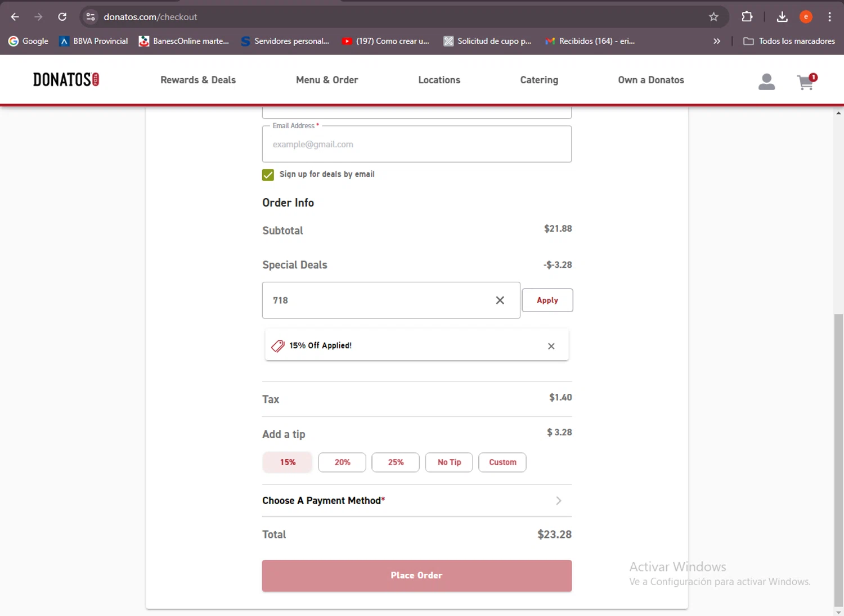Open Chrome three-dot menu
The width and height of the screenshot is (844, 616).
tap(829, 17)
